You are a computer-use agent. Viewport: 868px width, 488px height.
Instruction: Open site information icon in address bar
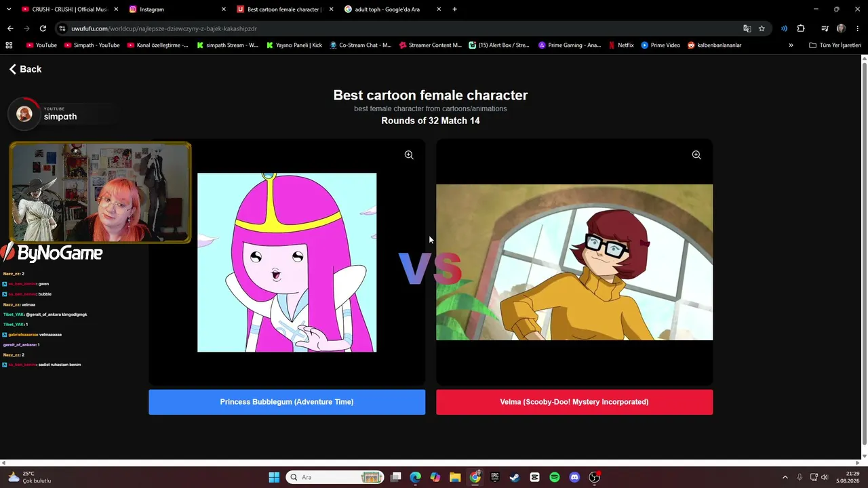(62, 28)
